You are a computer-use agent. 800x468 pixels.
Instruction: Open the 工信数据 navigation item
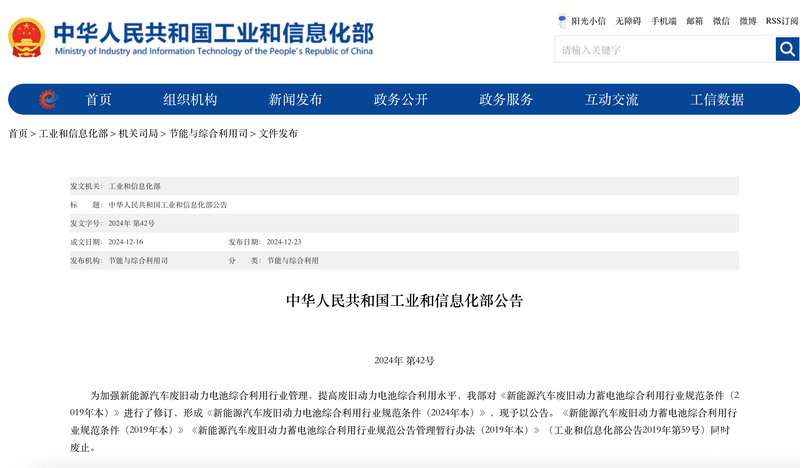click(717, 100)
